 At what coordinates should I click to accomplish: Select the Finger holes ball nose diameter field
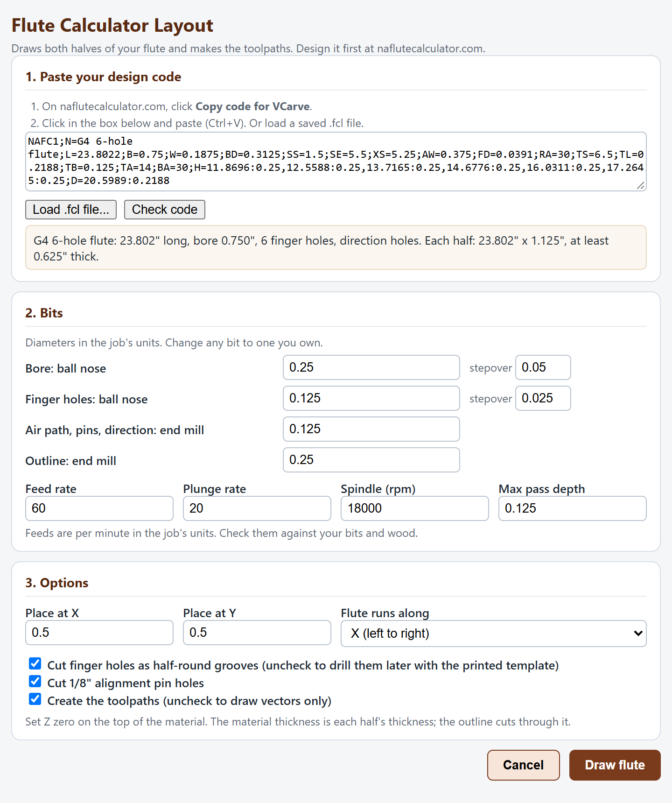[x=371, y=398]
